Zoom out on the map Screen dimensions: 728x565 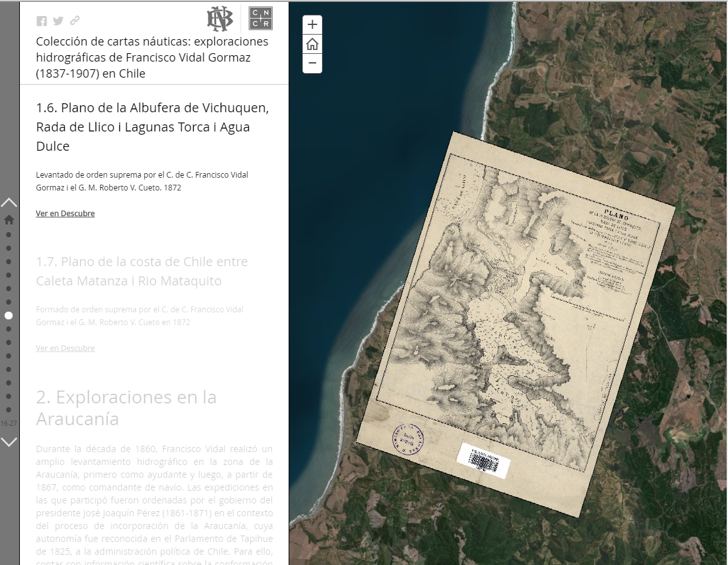[x=312, y=63]
